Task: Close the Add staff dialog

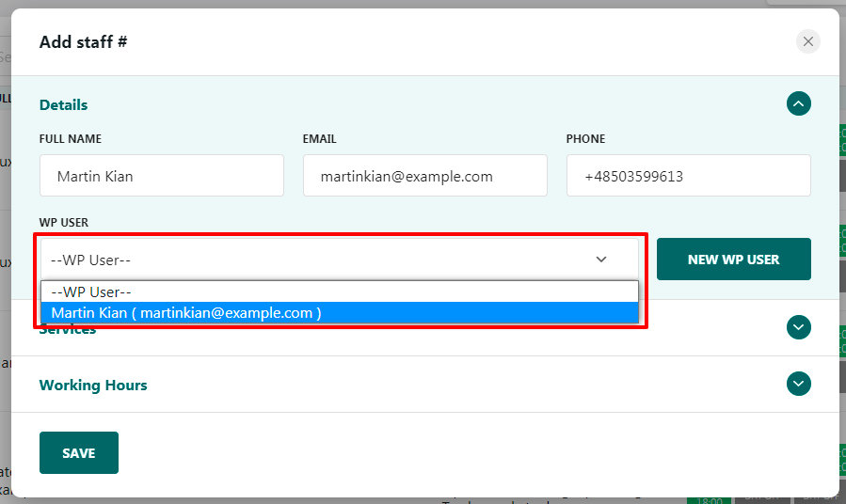Action: pyautogui.click(x=807, y=41)
